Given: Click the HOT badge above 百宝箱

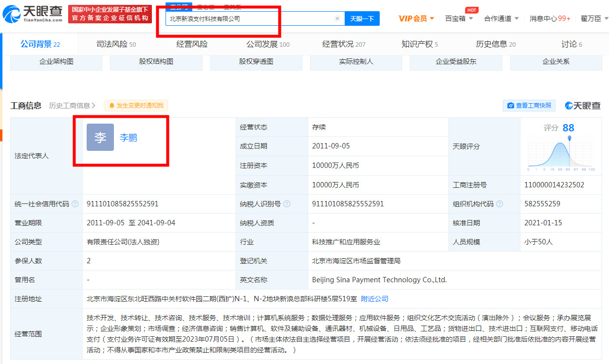Looking at the screenshot, I should [x=471, y=10].
